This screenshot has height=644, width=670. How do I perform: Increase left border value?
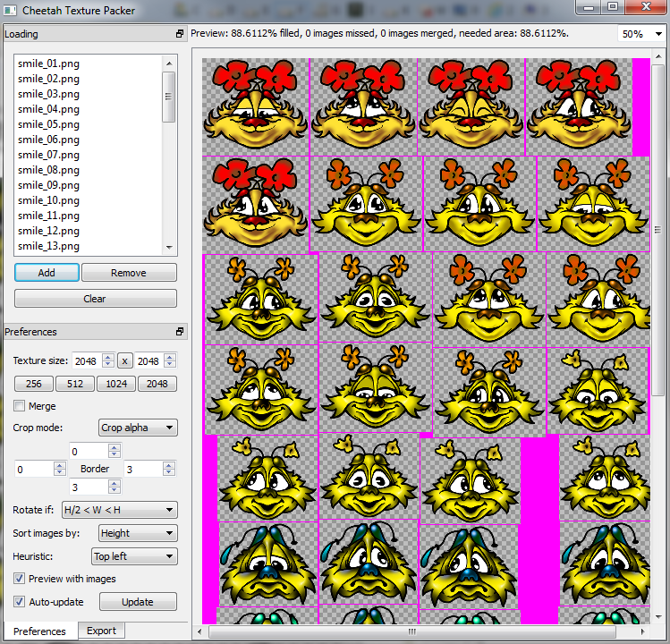tap(60, 465)
